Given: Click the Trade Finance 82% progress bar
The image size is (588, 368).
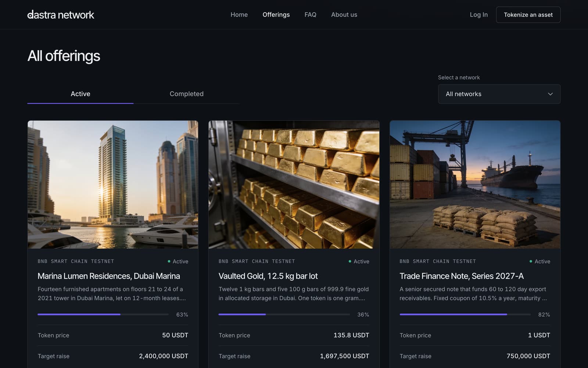Looking at the screenshot, I should pyautogui.click(x=465, y=314).
